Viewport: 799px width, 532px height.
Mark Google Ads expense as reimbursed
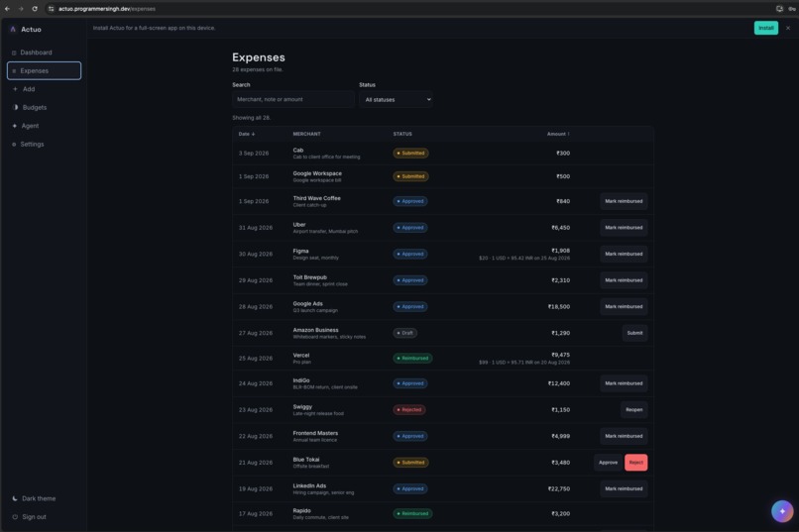[624, 306]
